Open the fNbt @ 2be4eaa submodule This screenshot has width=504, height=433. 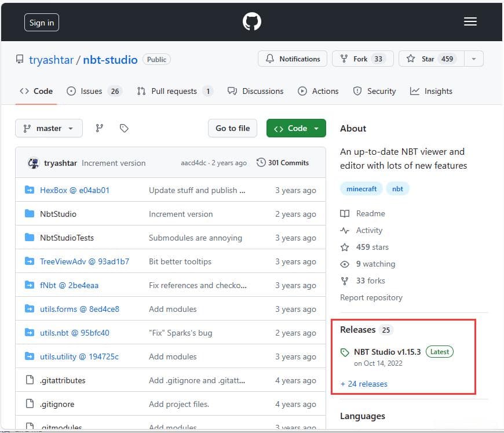(69, 285)
